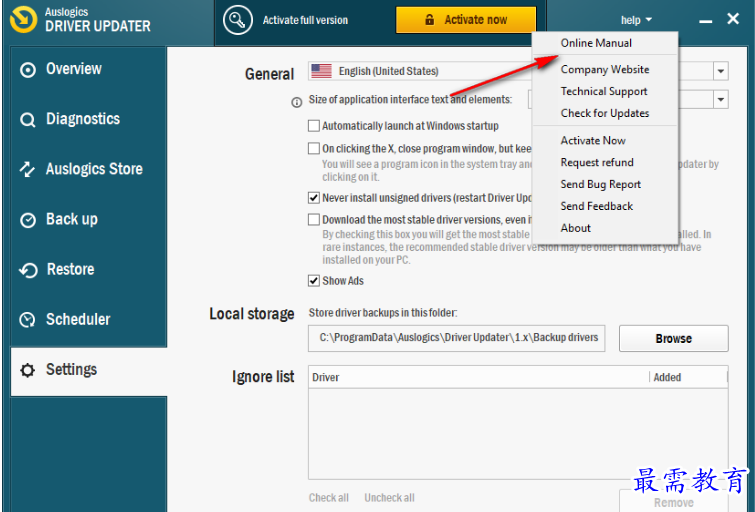The image size is (755, 512).
Task: Click the key magnifier activation icon
Action: pos(237,20)
